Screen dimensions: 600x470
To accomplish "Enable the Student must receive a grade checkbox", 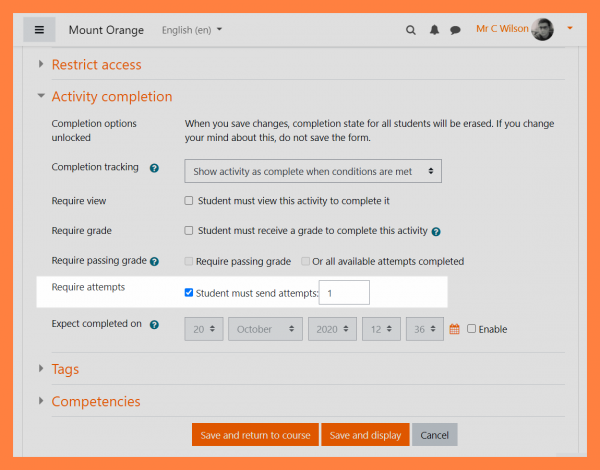I will [189, 231].
